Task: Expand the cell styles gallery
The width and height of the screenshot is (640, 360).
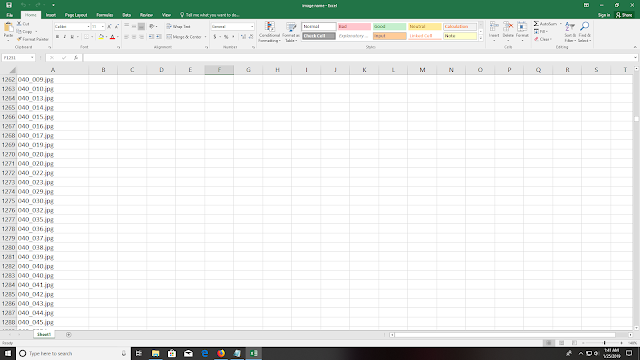Action: pyautogui.click(x=481, y=38)
